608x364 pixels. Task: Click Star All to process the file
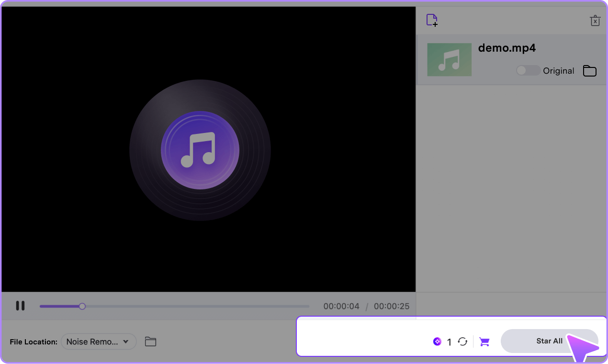pyautogui.click(x=549, y=341)
